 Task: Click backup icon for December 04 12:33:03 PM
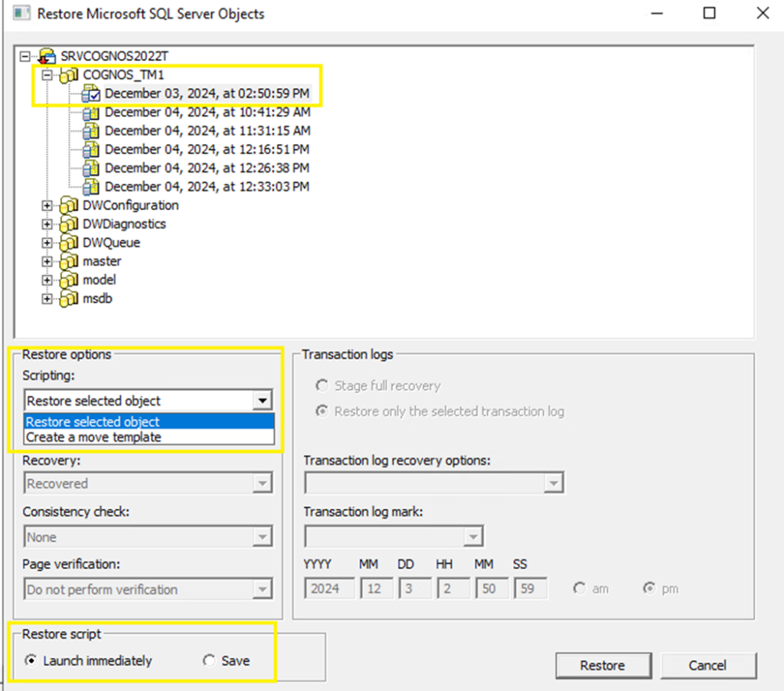tap(91, 187)
